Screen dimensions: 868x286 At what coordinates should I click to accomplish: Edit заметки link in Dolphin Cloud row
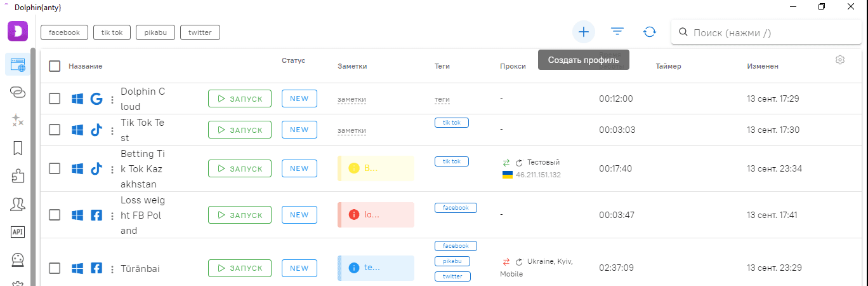(352, 99)
